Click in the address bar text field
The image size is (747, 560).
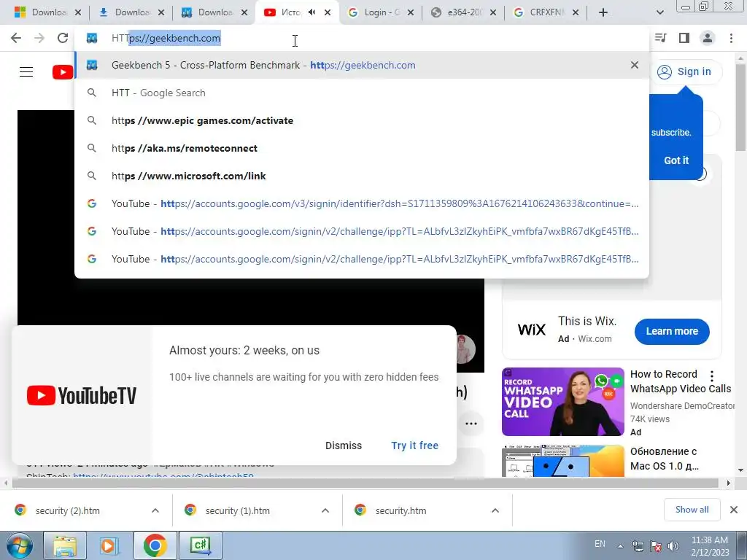click(362, 38)
